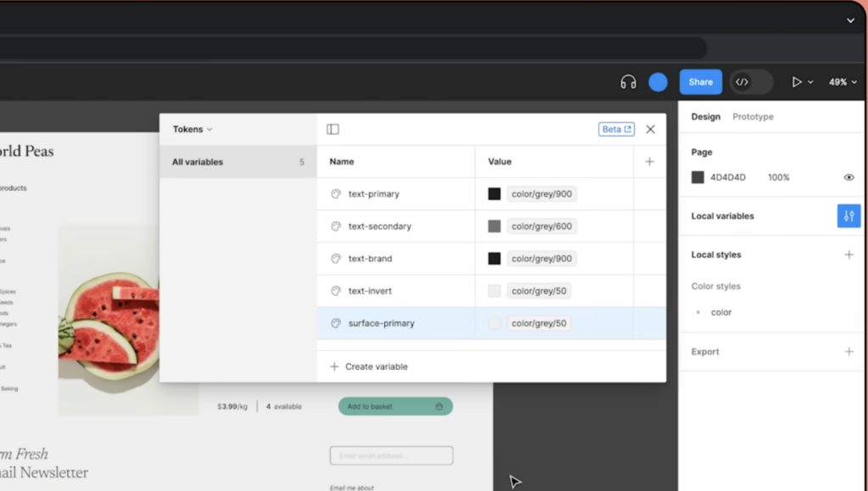Switch to the Design tab

pyautogui.click(x=705, y=117)
